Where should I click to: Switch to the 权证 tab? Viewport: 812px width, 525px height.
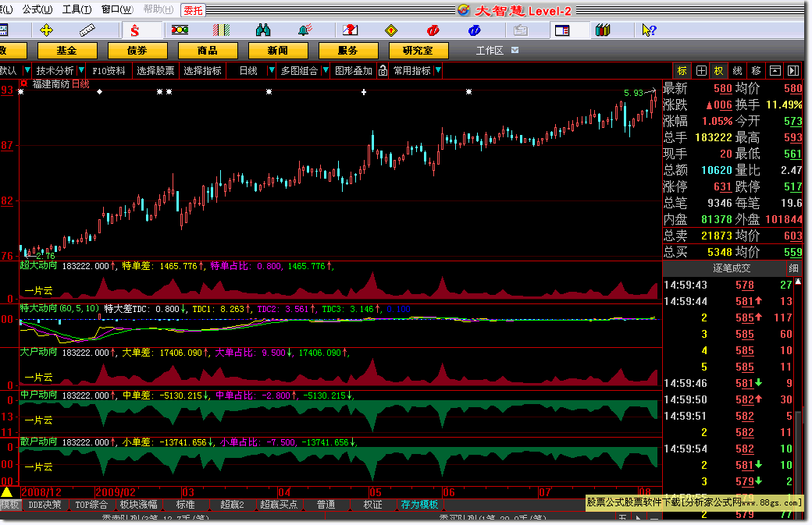click(372, 504)
